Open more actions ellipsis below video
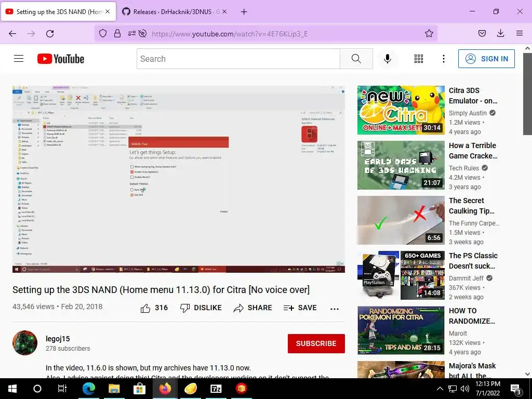This screenshot has height=399, width=532. pyautogui.click(x=335, y=309)
